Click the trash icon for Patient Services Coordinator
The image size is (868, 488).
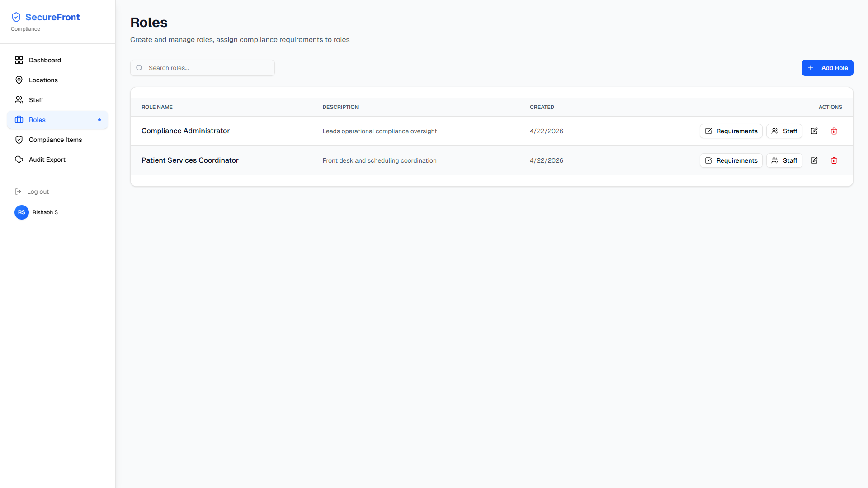point(834,160)
